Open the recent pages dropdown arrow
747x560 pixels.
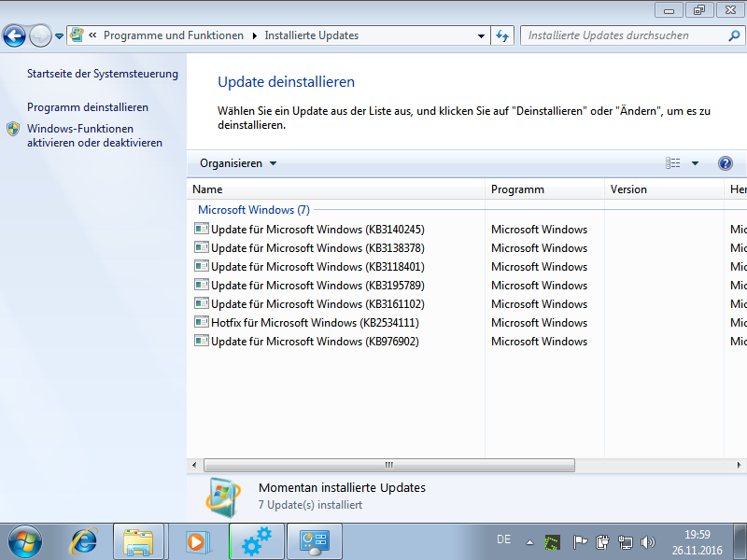(x=59, y=35)
